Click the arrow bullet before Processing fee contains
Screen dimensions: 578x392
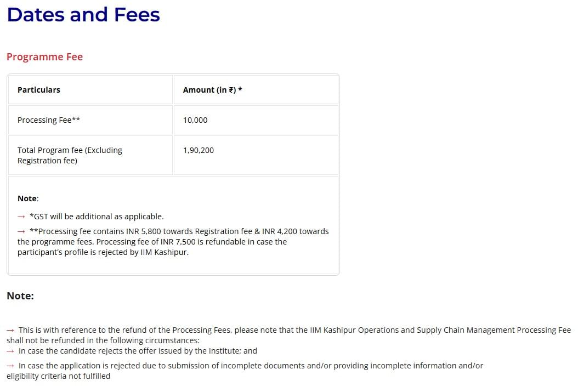click(21, 231)
